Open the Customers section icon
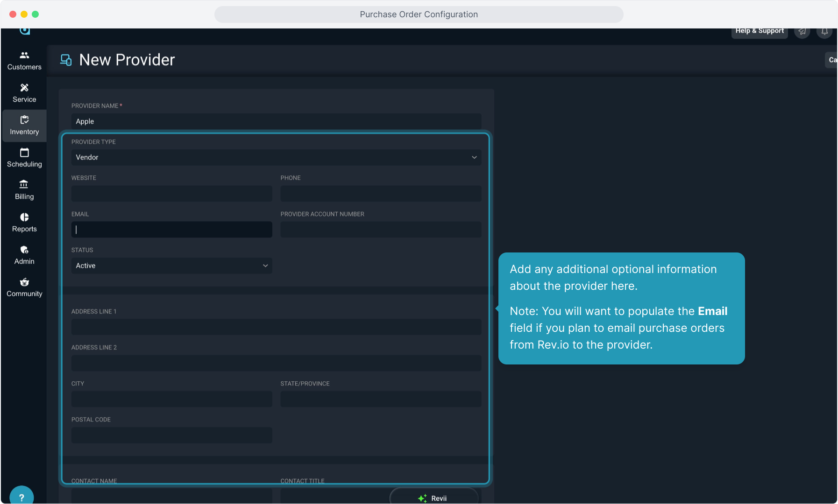Screen dimensions: 838x504 [x=24, y=56]
